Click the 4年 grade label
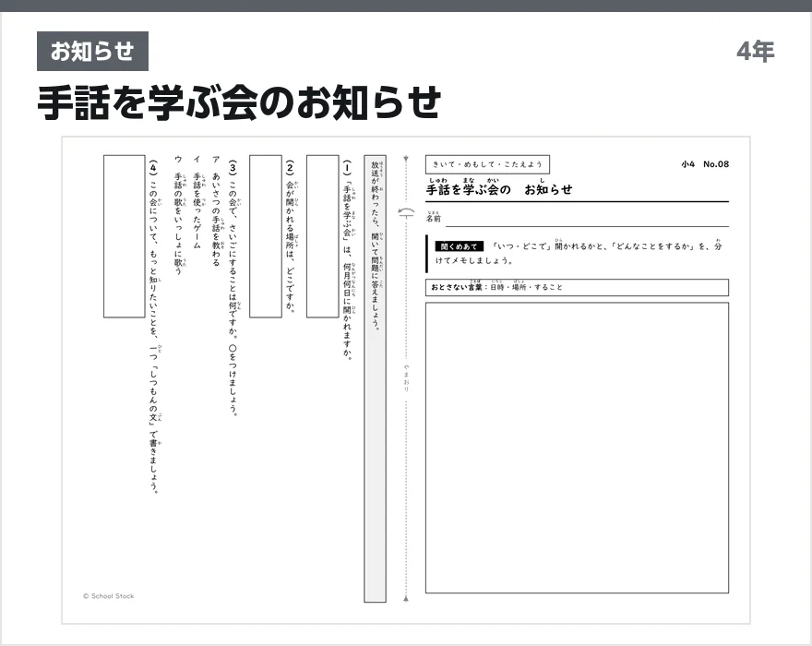The height and width of the screenshot is (646, 812). (x=755, y=52)
